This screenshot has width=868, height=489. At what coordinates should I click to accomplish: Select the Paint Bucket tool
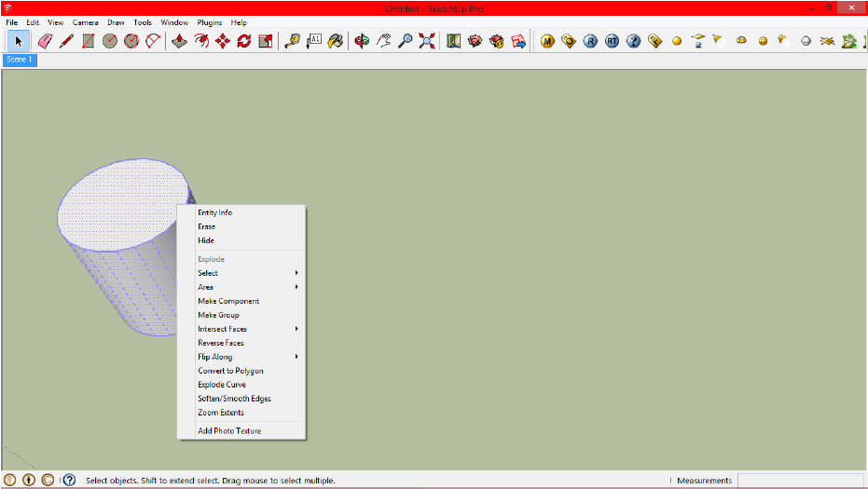(336, 41)
